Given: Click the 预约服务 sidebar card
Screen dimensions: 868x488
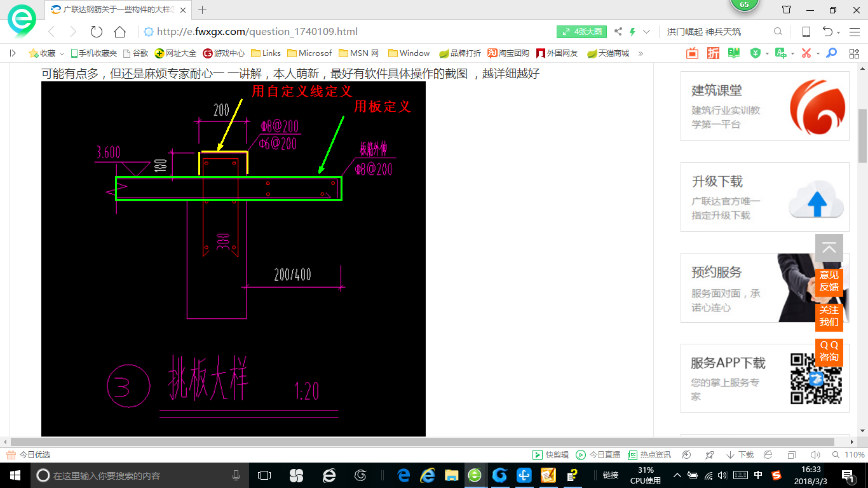Looking at the screenshot, I should click(765, 288).
